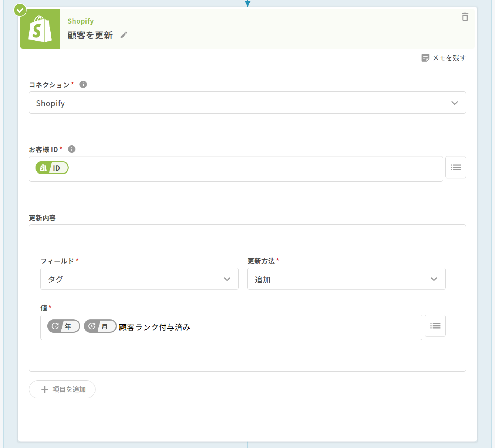Screen dimensions: 495x448
Task: Open list picker beside お客様 ID field
Action: click(456, 168)
